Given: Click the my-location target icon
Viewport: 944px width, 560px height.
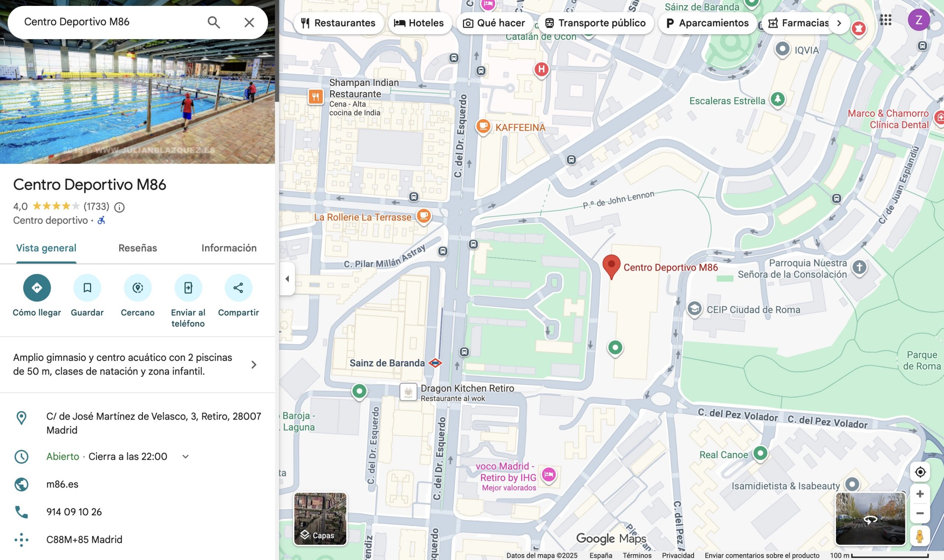Looking at the screenshot, I should click(x=920, y=472).
